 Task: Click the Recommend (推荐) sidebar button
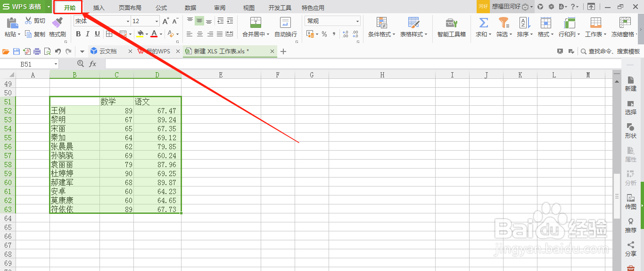click(631, 226)
